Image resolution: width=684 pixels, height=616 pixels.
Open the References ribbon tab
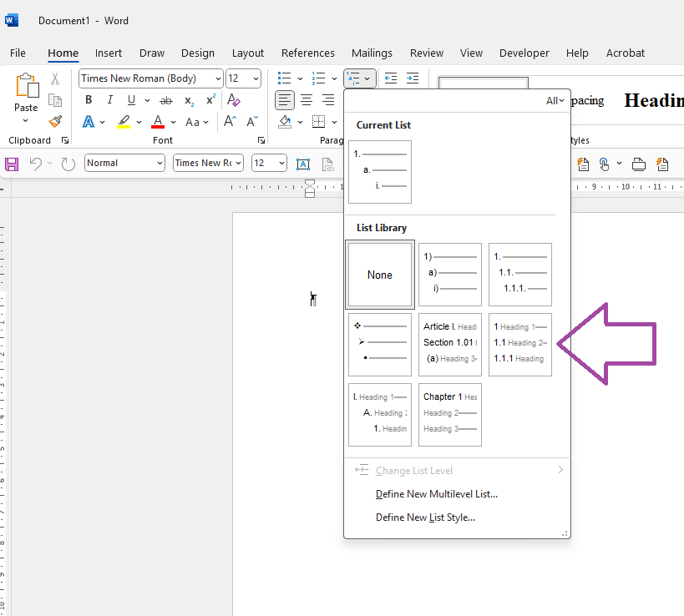307,53
